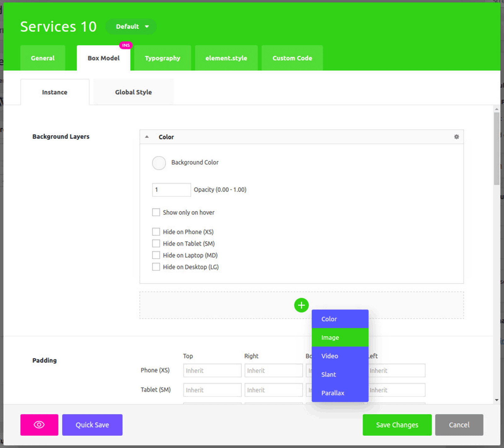The height and width of the screenshot is (448, 504).
Task: Check Hide on Desktop (LG)
Action: pyautogui.click(x=156, y=267)
